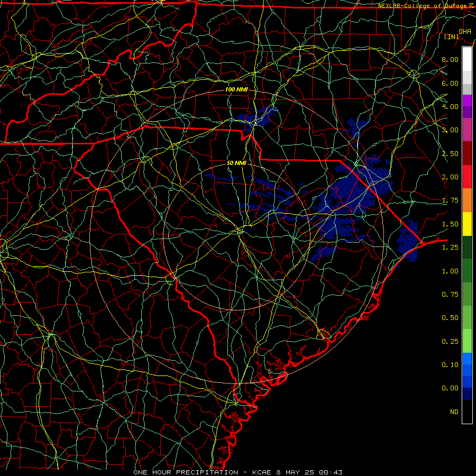The width and height of the screenshot is (476, 476).
Task: Click the '0.10' legend value
Action: coord(450,365)
